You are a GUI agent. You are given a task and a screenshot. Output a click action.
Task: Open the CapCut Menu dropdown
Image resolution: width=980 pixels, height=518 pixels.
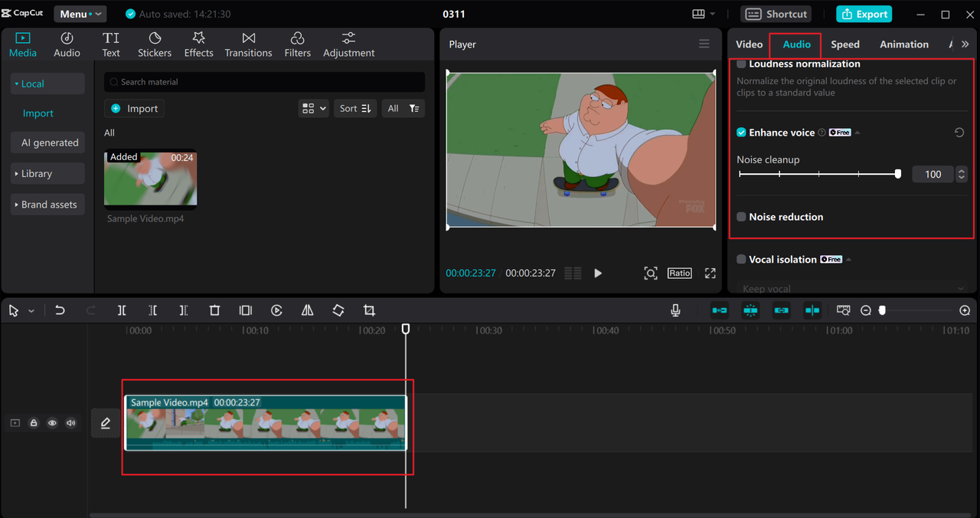click(80, 14)
